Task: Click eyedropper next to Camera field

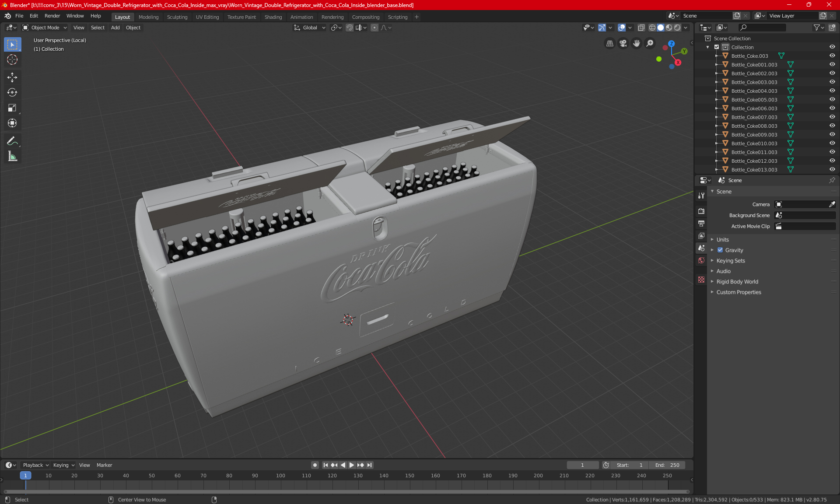Action: [x=832, y=204]
